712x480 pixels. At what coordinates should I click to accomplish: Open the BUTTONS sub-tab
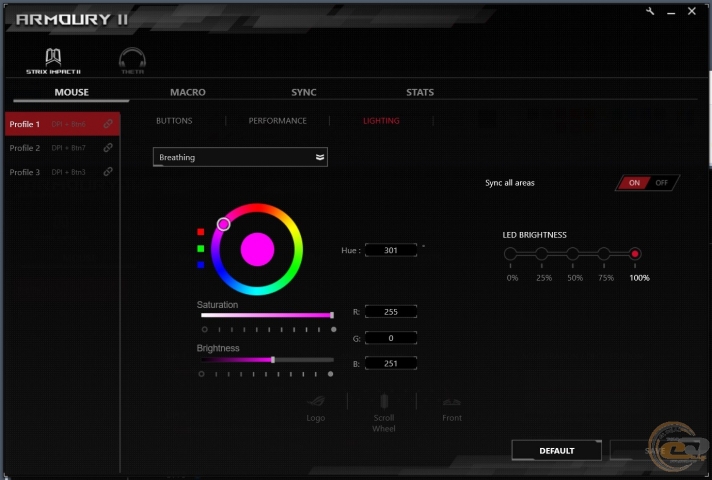point(174,121)
